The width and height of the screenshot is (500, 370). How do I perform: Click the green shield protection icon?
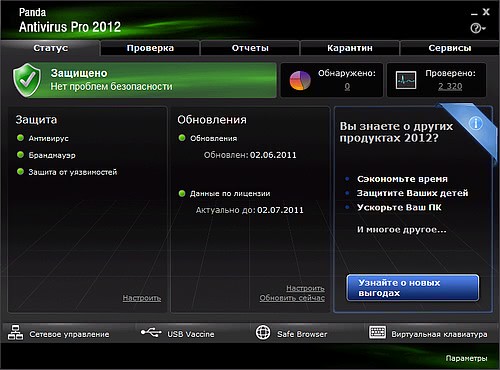coord(27,80)
